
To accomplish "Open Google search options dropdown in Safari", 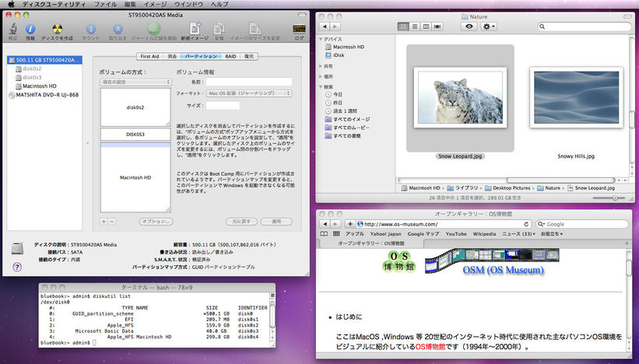I will point(542,224).
